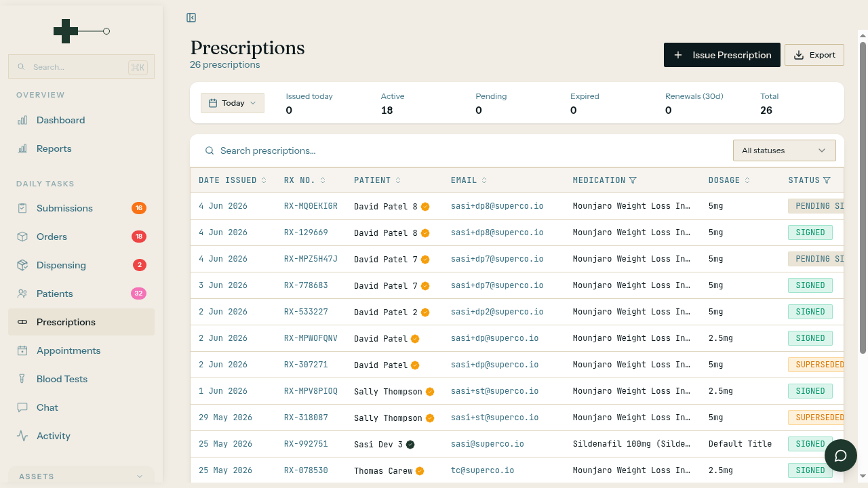Click verified badge beside Sasi Dev 3

click(x=410, y=445)
